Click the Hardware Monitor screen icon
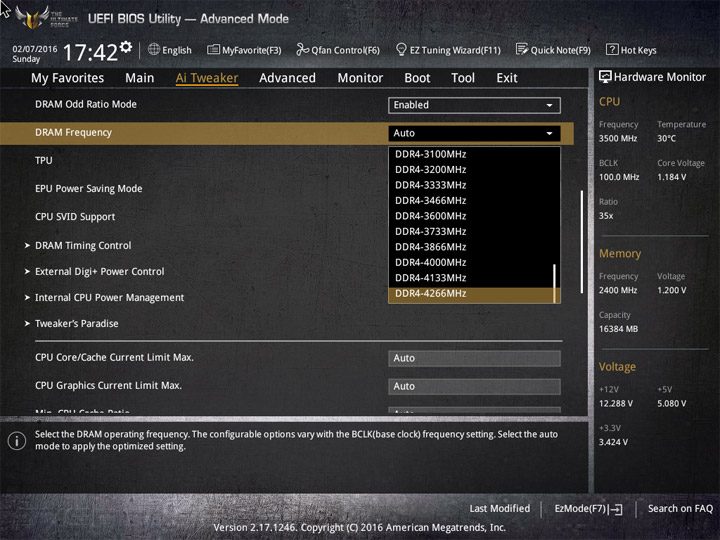This screenshot has width=720, height=540. pyautogui.click(x=605, y=77)
